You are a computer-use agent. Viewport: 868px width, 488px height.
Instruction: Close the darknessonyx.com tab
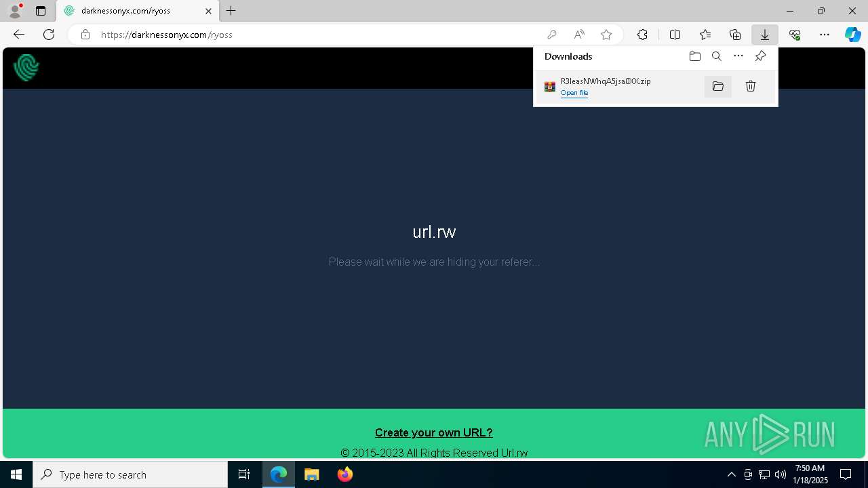click(208, 11)
